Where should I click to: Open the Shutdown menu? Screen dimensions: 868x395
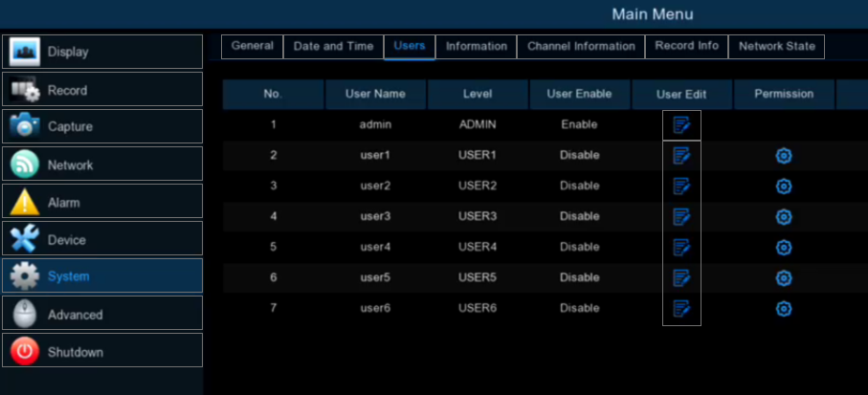(x=102, y=350)
